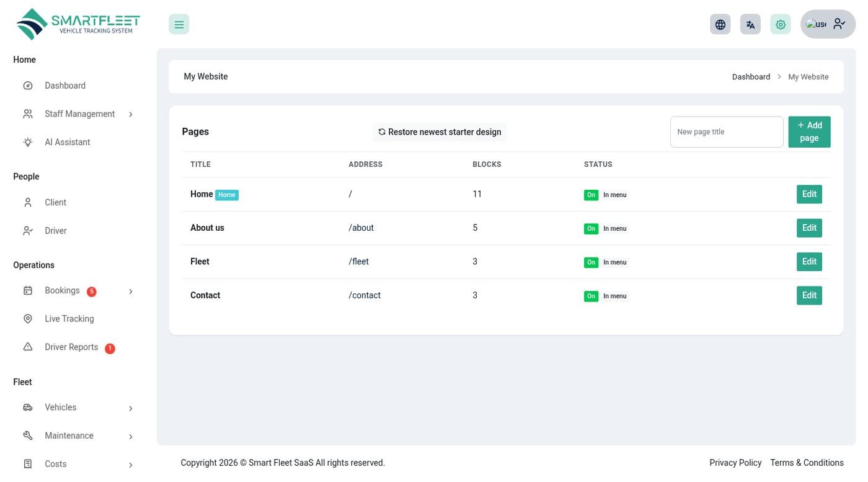Toggle the On status for Home page
Viewport: 868px width, 482px height.
[591, 195]
